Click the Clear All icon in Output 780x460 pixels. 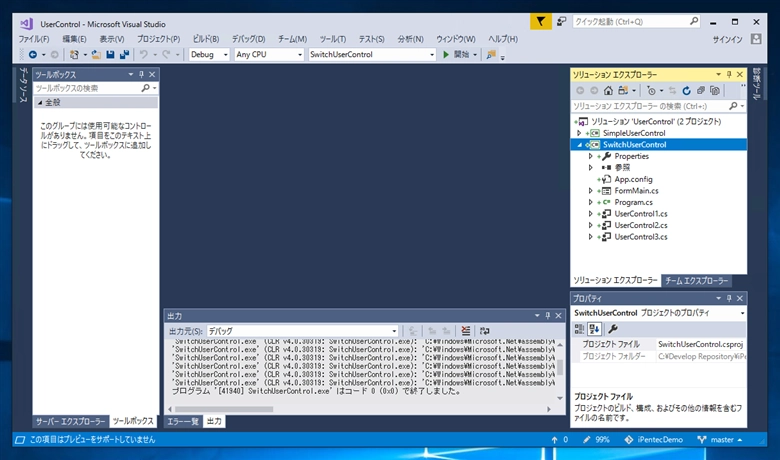point(466,331)
